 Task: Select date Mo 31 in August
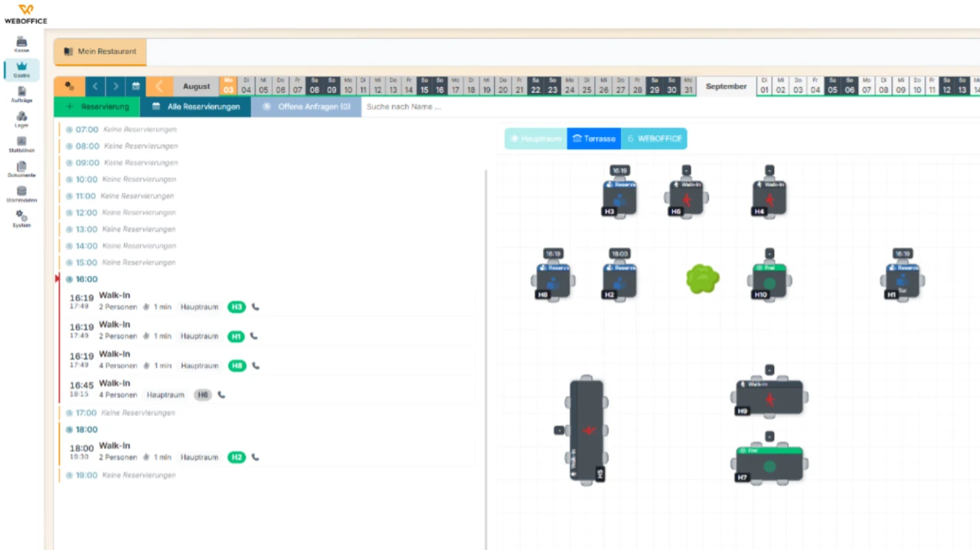(688, 85)
